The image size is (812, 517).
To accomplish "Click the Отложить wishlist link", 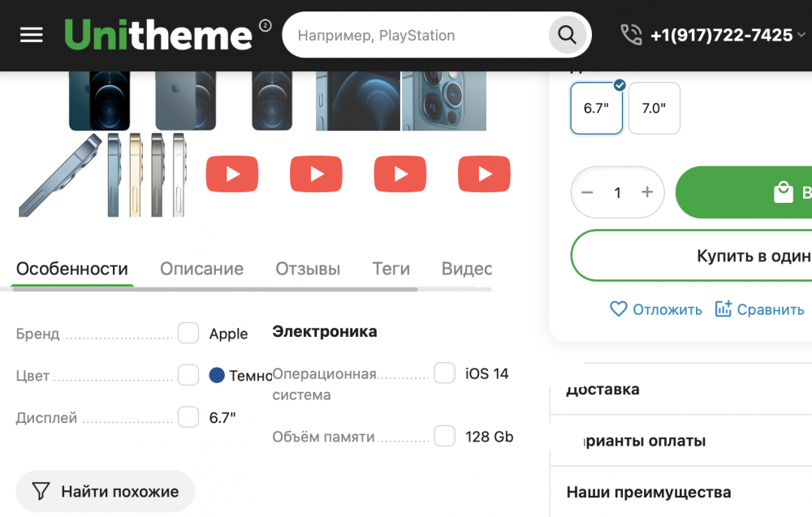I will 655,309.
